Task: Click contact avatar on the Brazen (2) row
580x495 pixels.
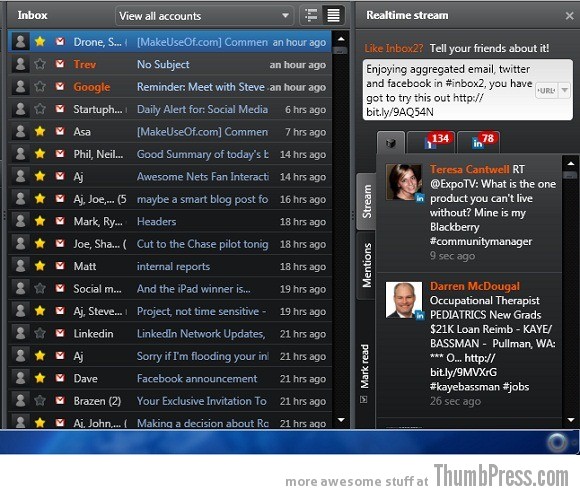Action: 21,401
